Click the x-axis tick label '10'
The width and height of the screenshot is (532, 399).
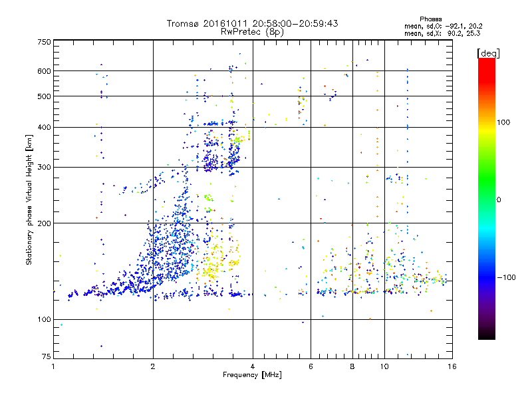pos(384,366)
